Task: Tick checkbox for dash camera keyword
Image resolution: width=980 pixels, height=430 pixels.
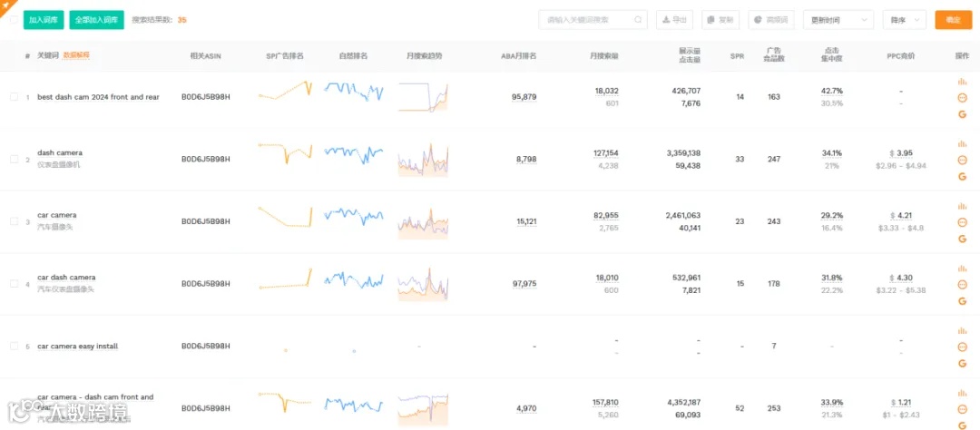Action: pyautogui.click(x=14, y=159)
